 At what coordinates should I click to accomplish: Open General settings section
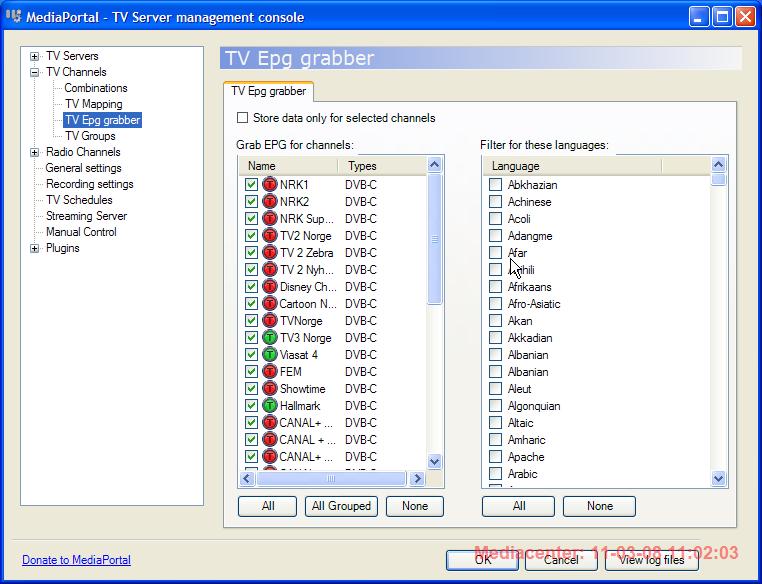point(83,168)
